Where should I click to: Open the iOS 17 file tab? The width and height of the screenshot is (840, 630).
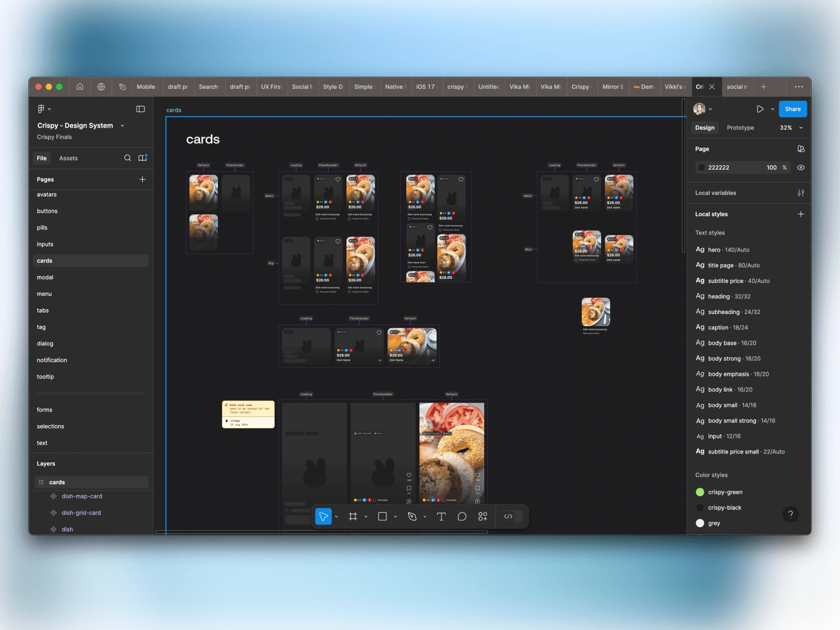point(426,87)
